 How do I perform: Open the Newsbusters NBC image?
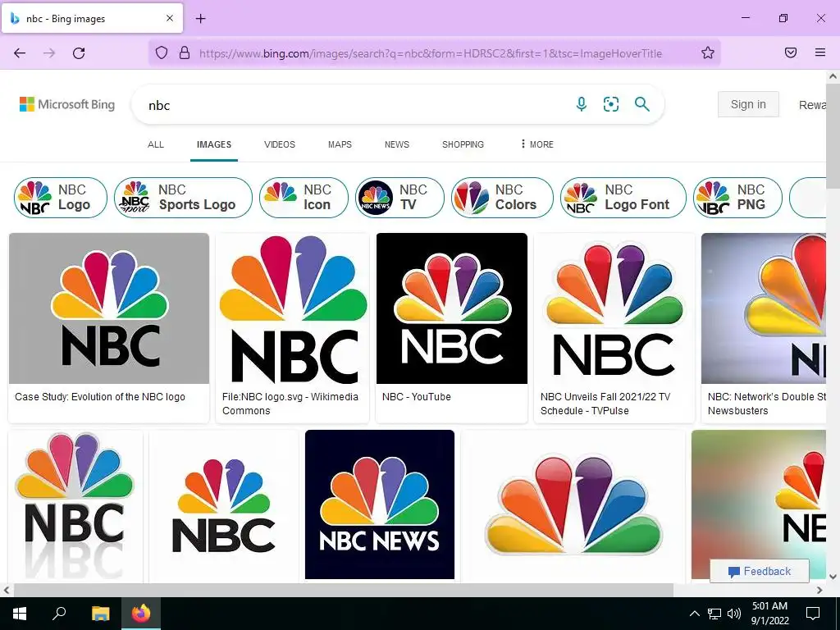coord(764,308)
